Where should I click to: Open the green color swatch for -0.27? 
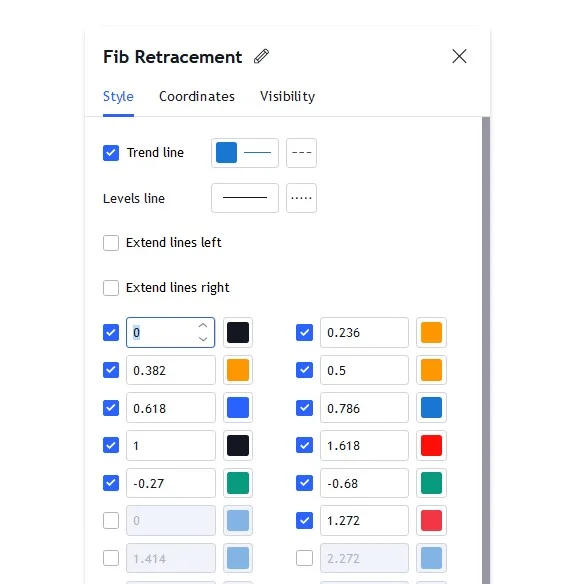click(238, 483)
